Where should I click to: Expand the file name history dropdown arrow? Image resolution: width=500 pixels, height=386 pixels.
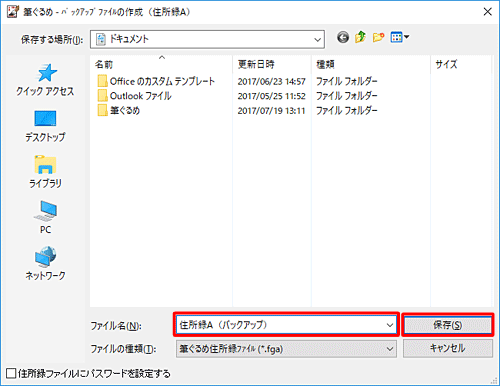pos(389,325)
